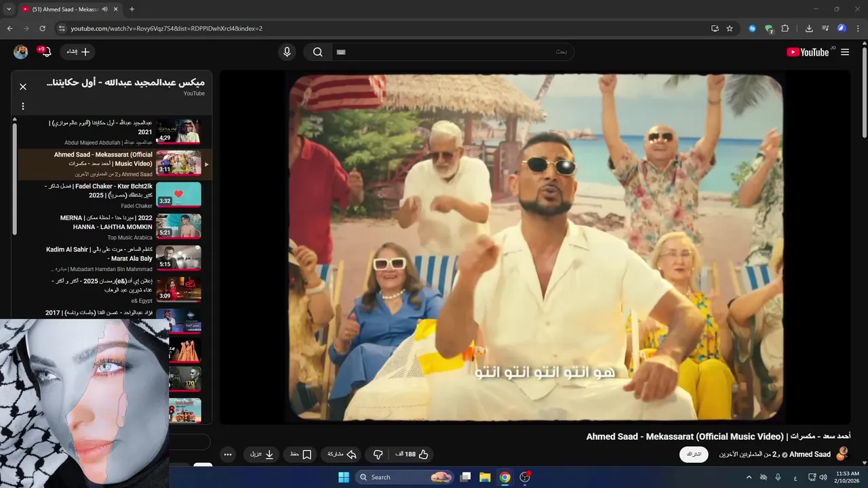The height and width of the screenshot is (488, 868).
Task: Open the Chrome profile avatar
Action: pos(842,28)
